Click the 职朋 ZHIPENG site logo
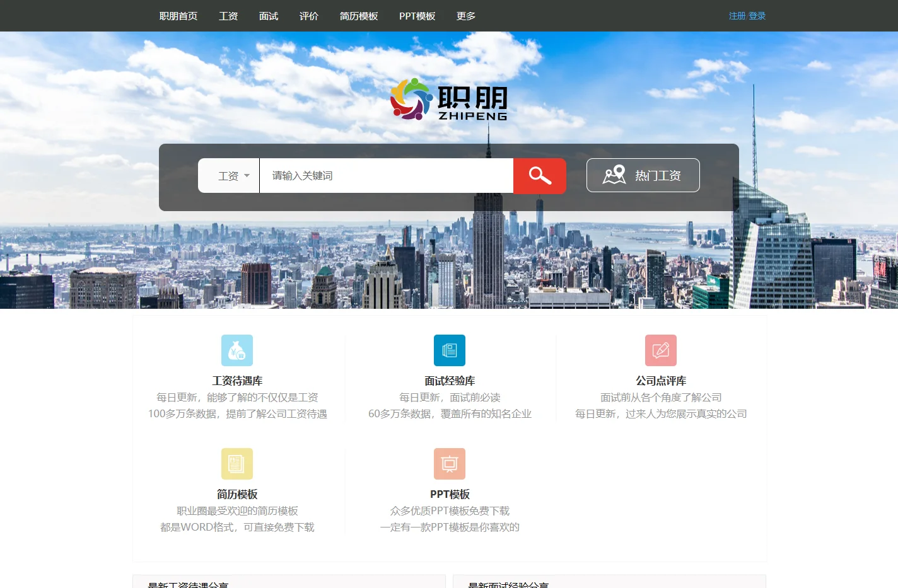Screen dimensions: 898x588 pyautogui.click(x=449, y=99)
